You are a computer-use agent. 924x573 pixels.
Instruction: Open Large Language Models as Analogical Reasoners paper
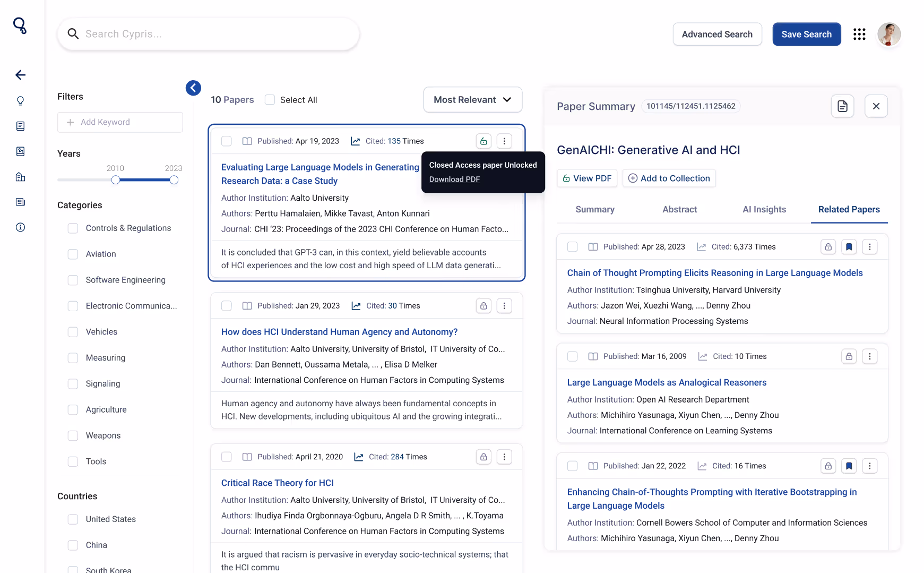pyautogui.click(x=667, y=382)
